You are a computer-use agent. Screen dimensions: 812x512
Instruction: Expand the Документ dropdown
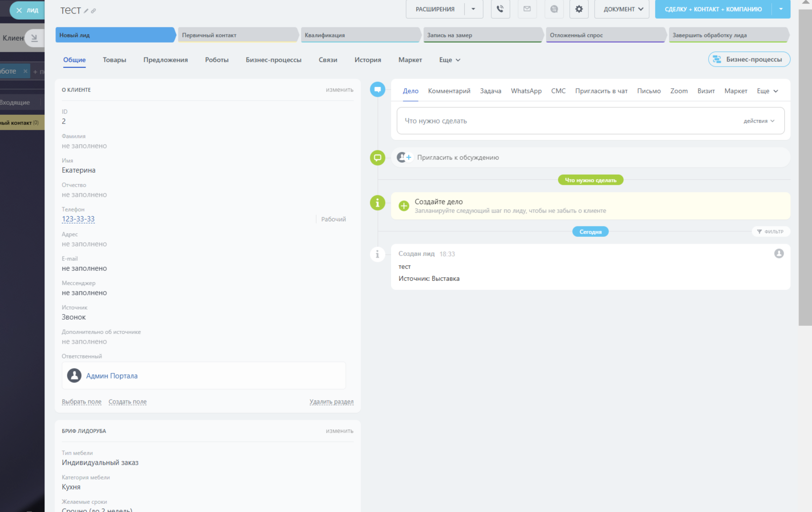(623, 9)
